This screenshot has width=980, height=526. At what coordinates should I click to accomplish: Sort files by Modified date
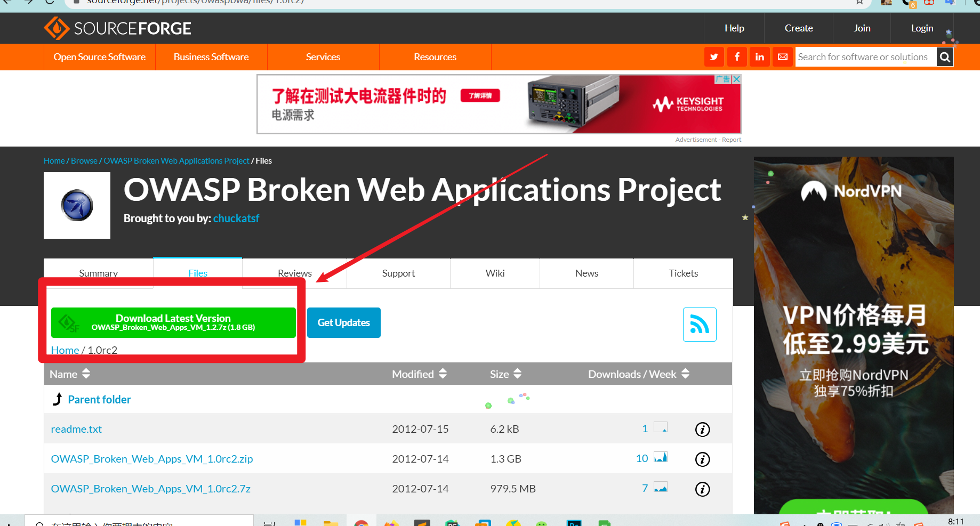[419, 374]
